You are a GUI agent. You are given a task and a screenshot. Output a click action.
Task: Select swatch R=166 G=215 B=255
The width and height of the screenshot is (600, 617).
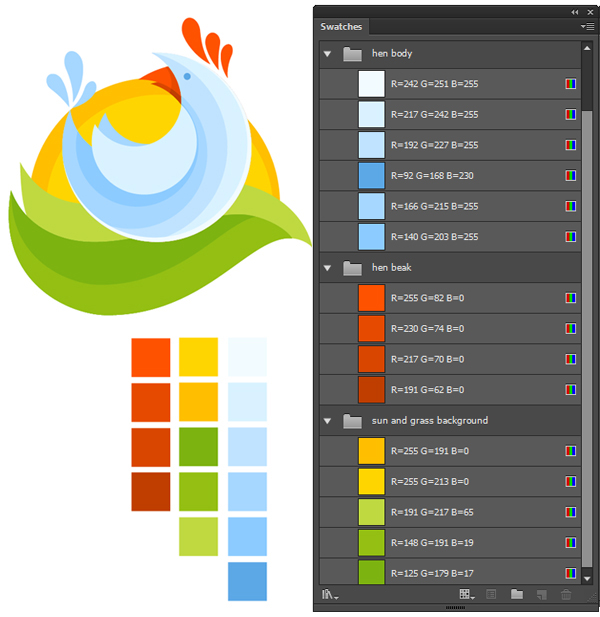(371, 206)
